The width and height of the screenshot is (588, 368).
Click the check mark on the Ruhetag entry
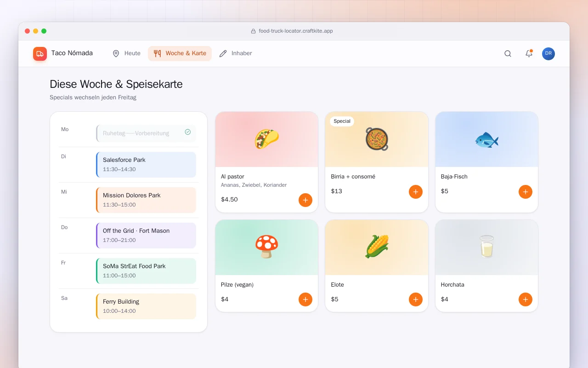pyautogui.click(x=187, y=132)
